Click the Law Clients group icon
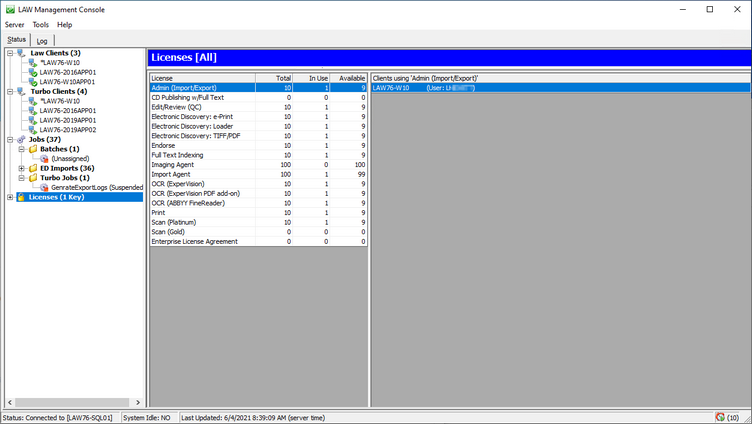The width and height of the screenshot is (752, 424). tap(21, 53)
